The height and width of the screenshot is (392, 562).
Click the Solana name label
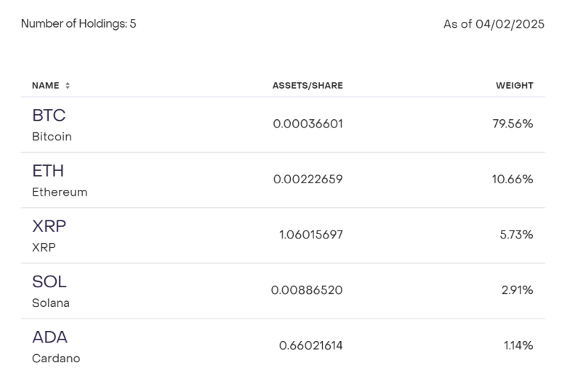[x=51, y=303]
